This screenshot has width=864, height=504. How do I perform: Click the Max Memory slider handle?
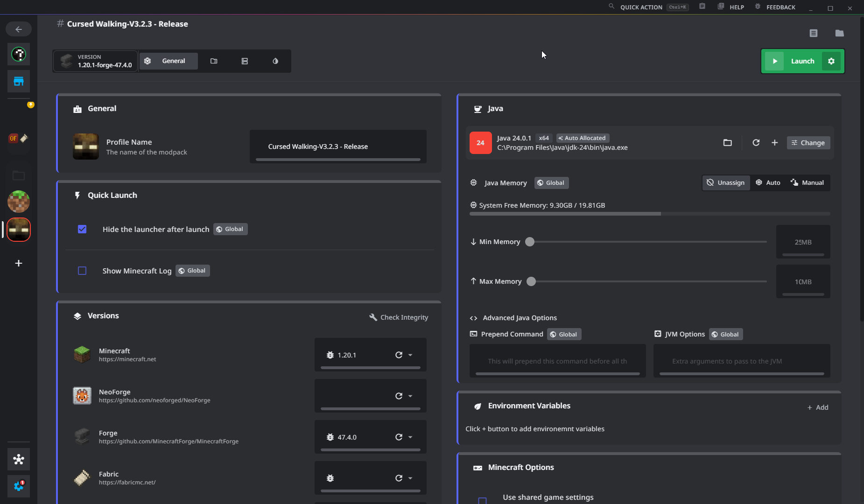[x=531, y=281]
